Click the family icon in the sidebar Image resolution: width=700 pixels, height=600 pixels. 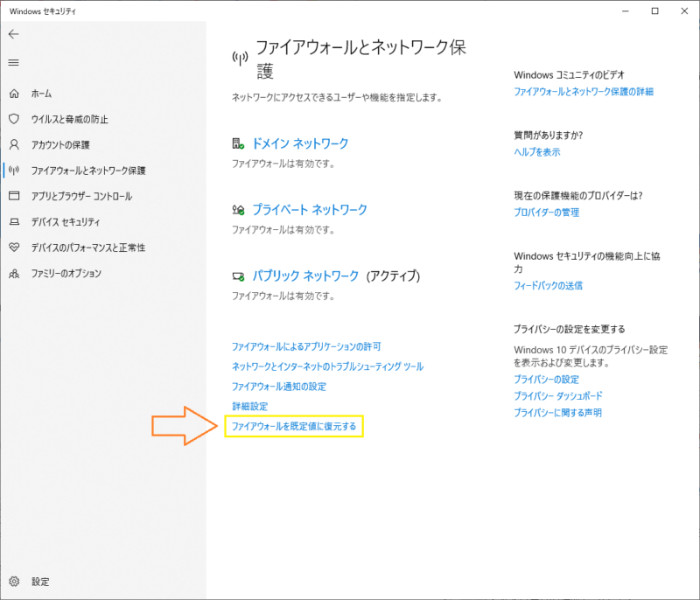pyautogui.click(x=14, y=273)
